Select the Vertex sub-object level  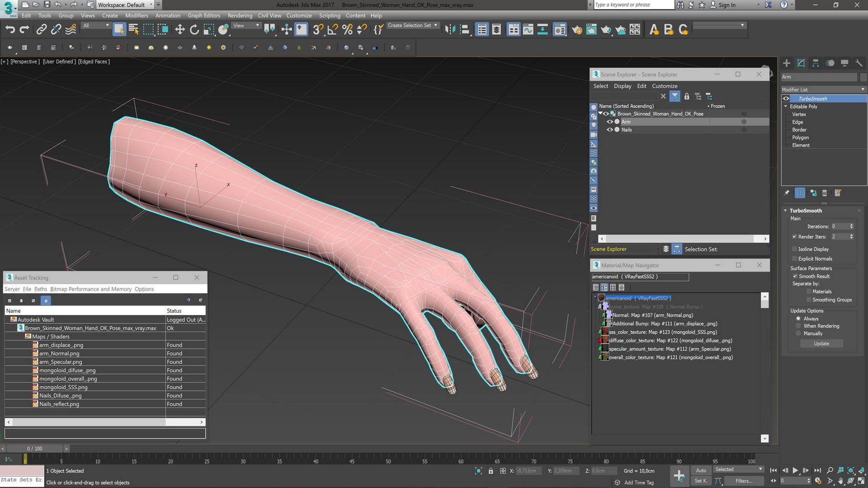pos(799,114)
